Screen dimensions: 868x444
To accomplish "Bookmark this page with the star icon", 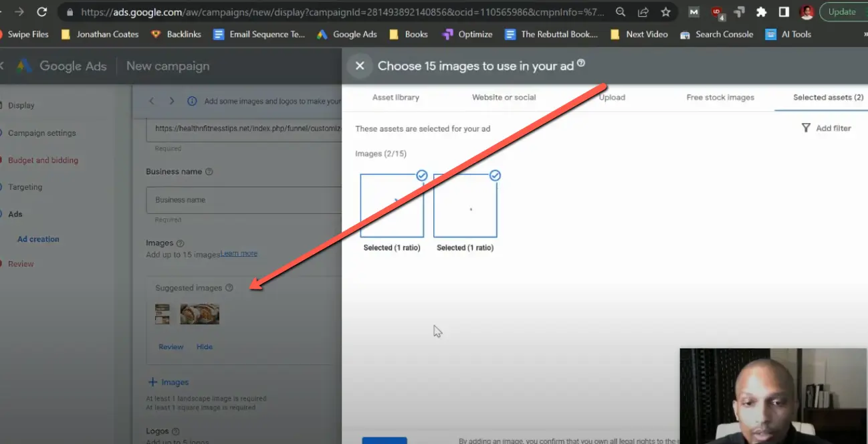I will click(665, 11).
